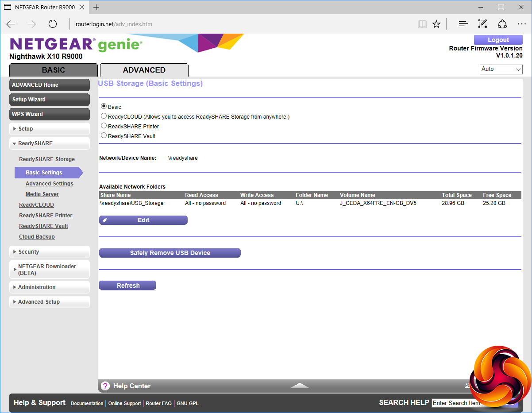Click the \\readyshare\USB_Storage share name

coord(132,203)
